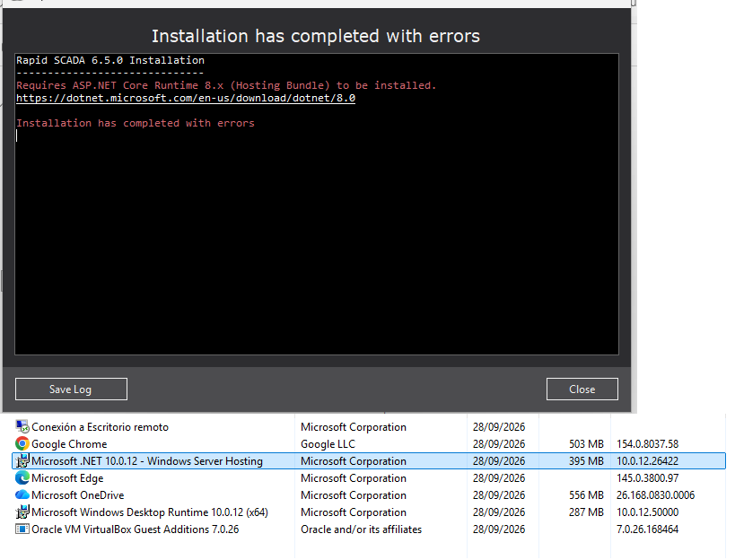
Task: Click size '287 MB' cell
Action: tap(586, 512)
